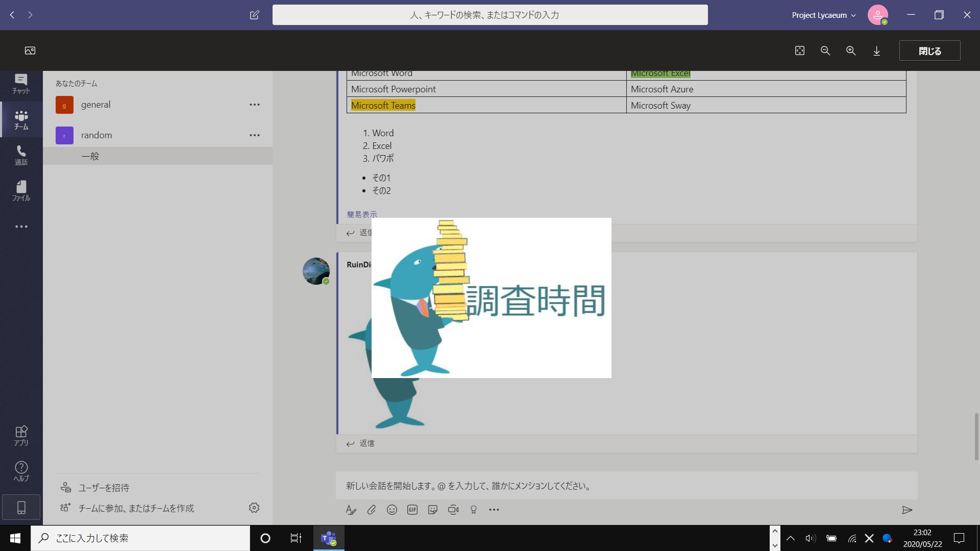Select the 一般 channel under random
Screen dimensions: 980x551
[90, 156]
